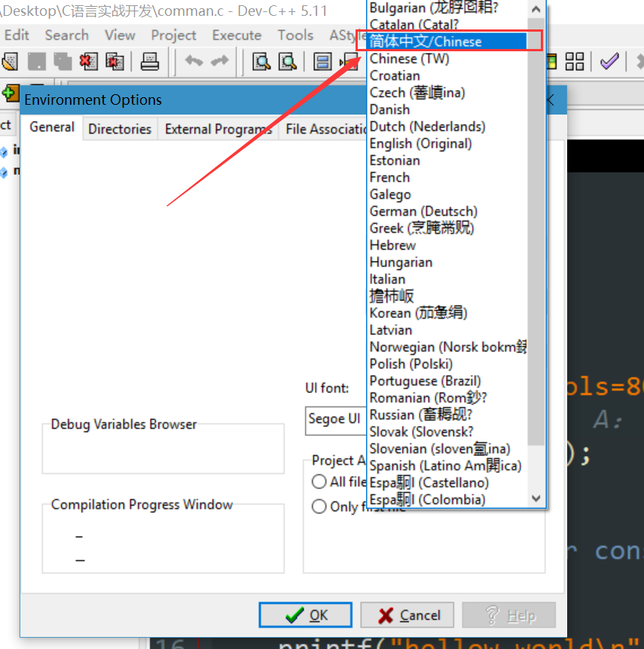Viewport: 644px width, 649px height.
Task: Click the toolbar icon with two blue bars
Action: coord(322,62)
